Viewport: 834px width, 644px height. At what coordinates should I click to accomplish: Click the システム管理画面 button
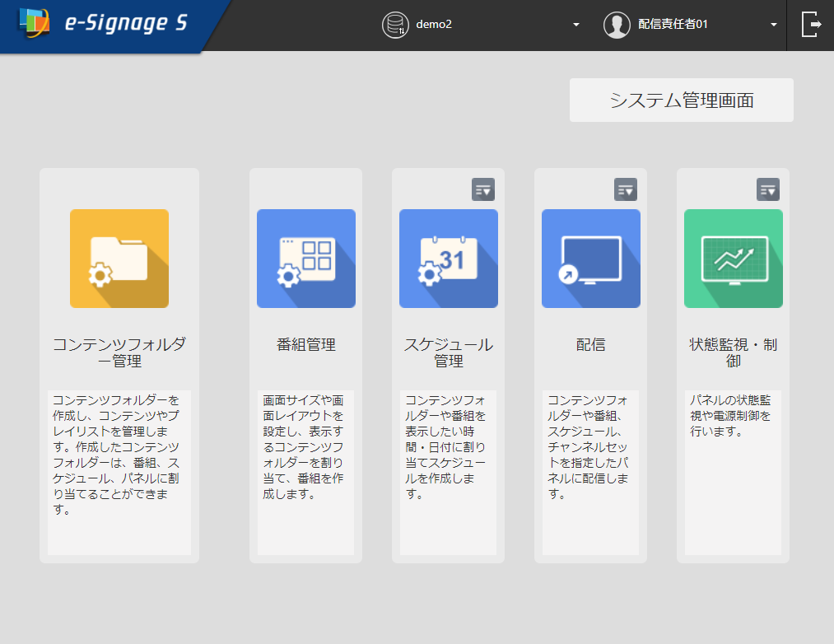click(682, 100)
